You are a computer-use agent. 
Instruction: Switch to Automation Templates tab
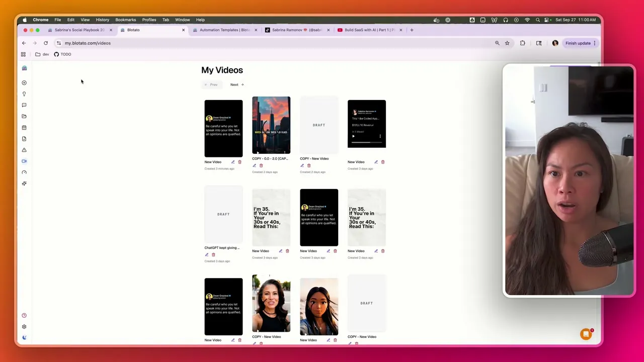click(x=224, y=30)
